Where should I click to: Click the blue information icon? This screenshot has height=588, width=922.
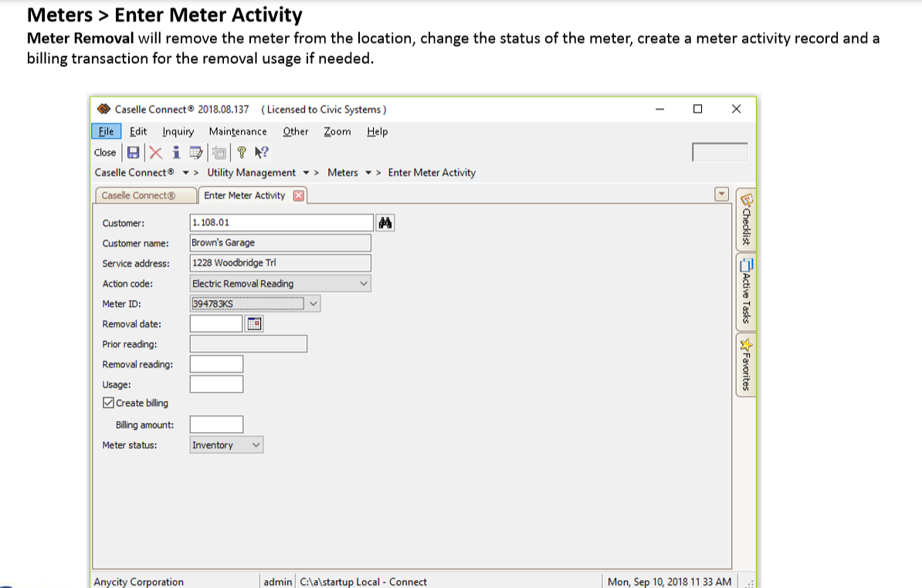(176, 153)
